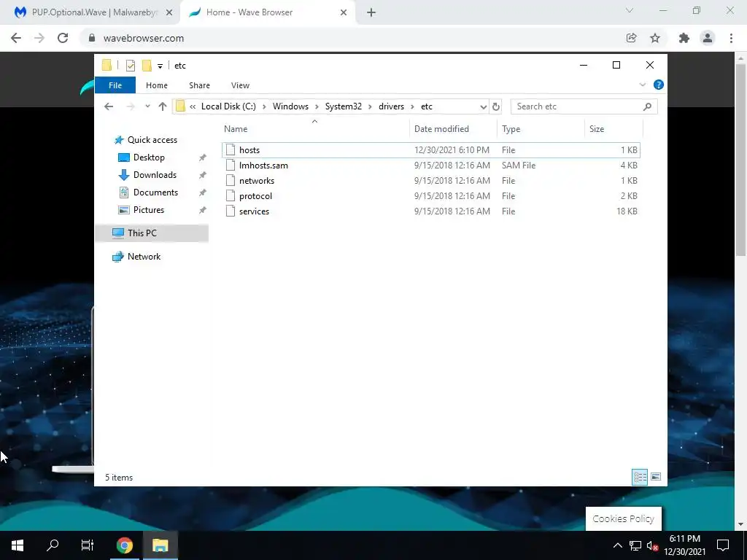Expand the Explorer ribbon chevron
Screen dimensions: 747x560
pos(642,85)
